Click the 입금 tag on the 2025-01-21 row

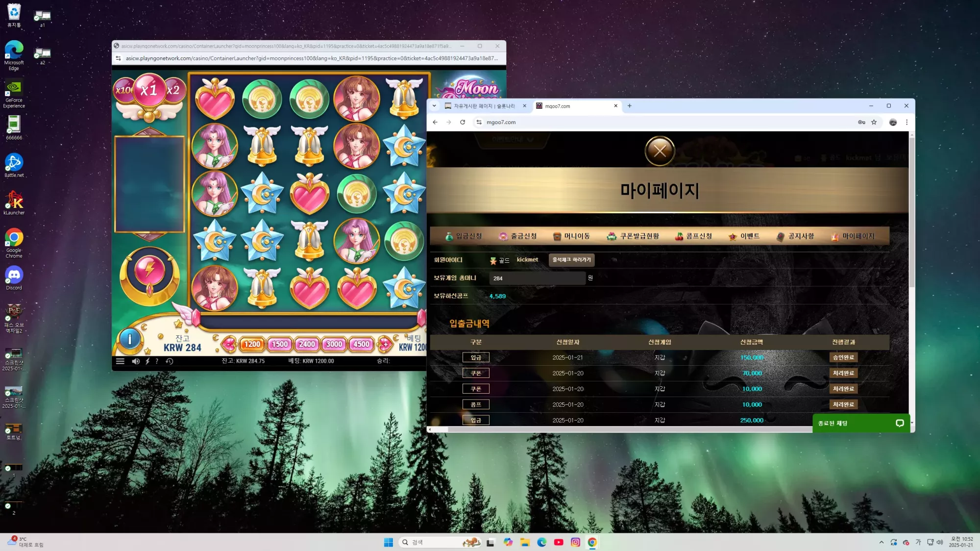click(x=476, y=357)
